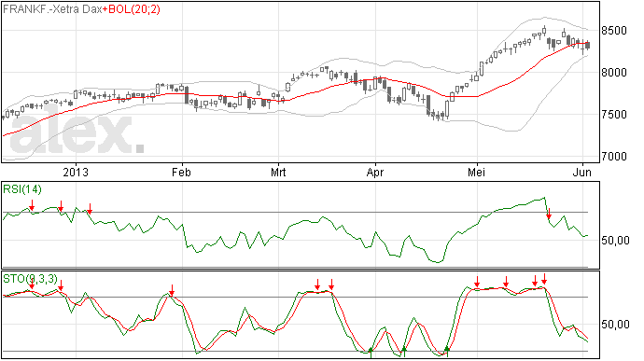Viewport: 644px width, 361px height.
Task: Select the Apr month label
Action: 374,172
